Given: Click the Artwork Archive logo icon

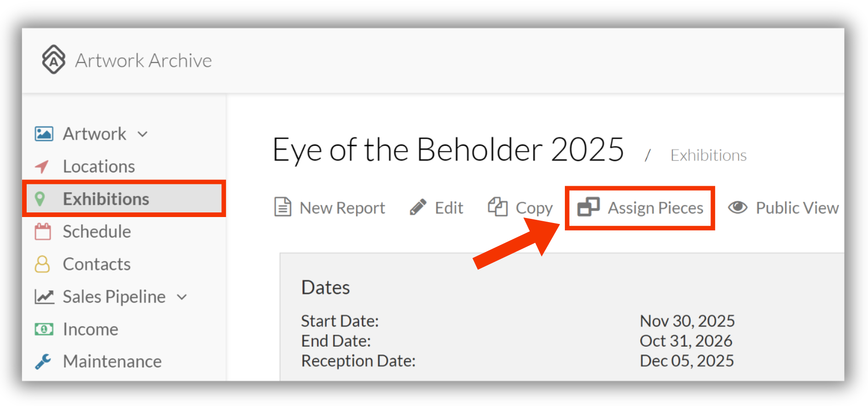Looking at the screenshot, I should tap(54, 60).
